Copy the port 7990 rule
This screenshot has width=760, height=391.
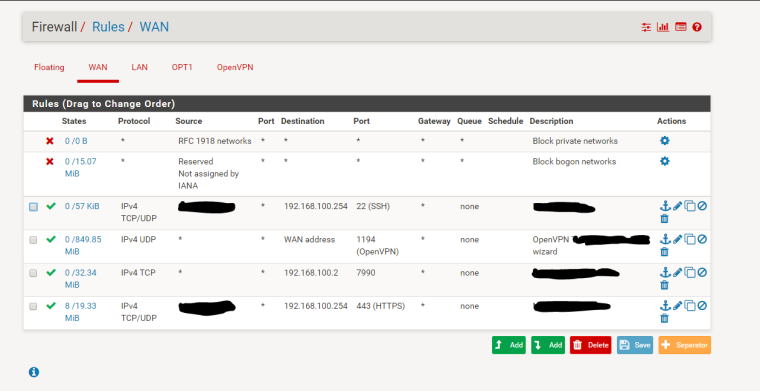pyautogui.click(x=690, y=273)
